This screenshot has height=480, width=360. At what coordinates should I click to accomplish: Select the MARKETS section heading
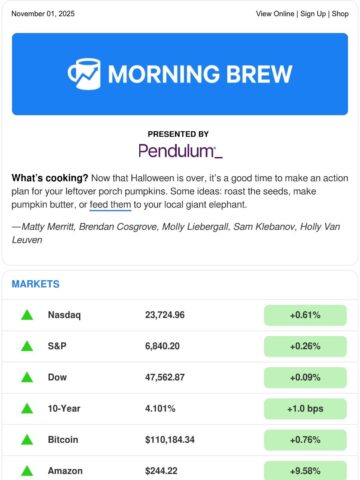(36, 284)
